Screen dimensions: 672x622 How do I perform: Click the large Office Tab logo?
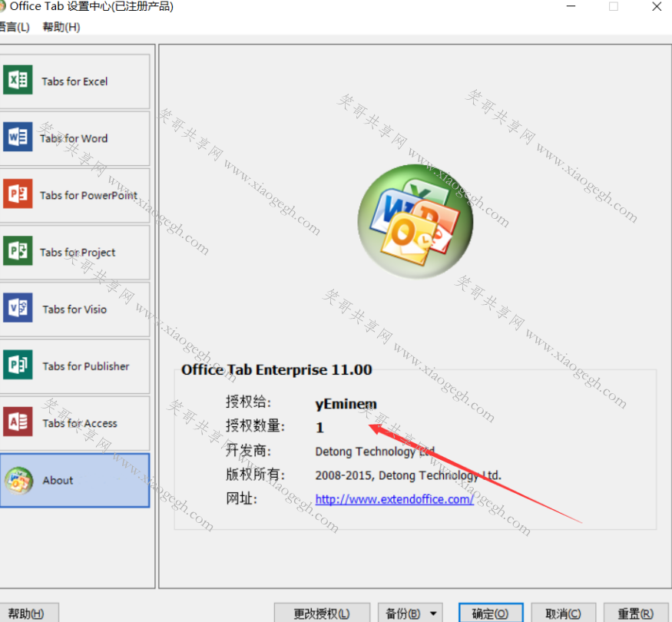coord(415,221)
